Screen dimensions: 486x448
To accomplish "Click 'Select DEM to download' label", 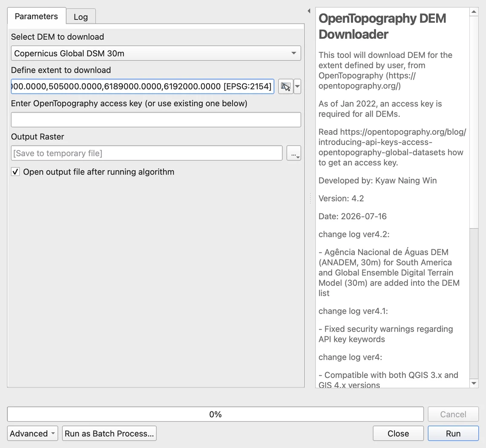I will click(x=58, y=37).
